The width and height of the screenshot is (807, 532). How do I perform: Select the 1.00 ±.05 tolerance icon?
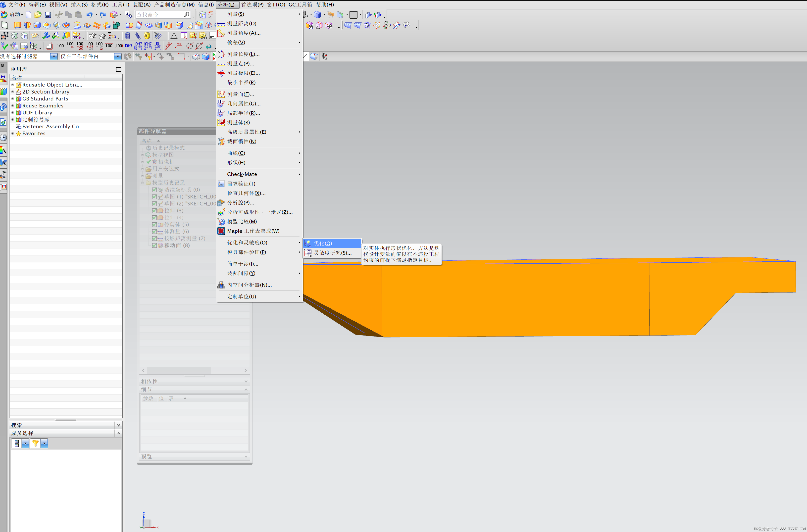coord(70,46)
